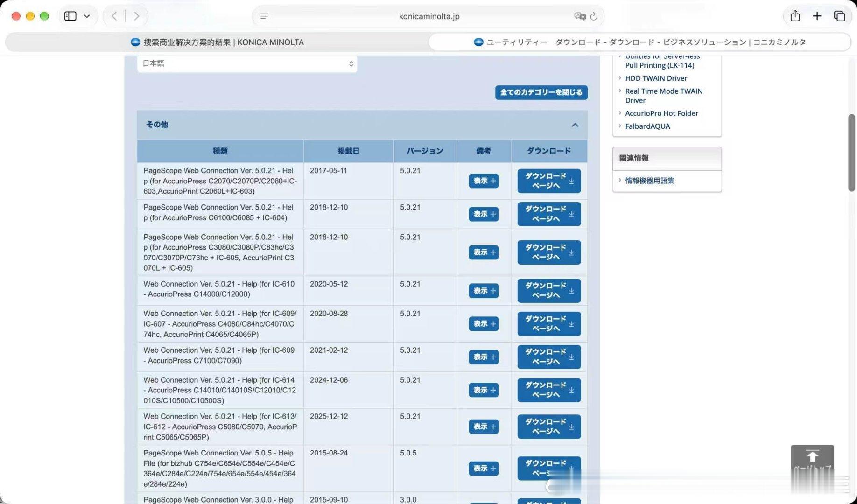857x504 pixels.
Task: Go to download page for IC-614 C14010 help
Action: tap(549, 390)
